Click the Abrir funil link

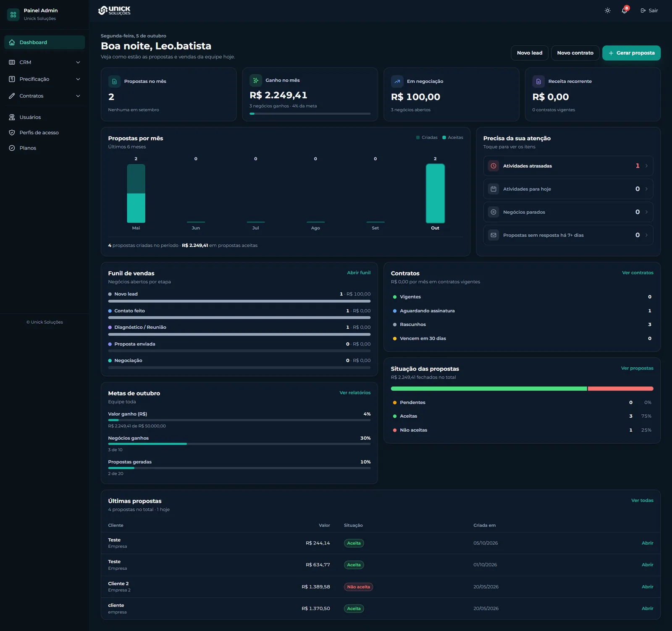359,273
